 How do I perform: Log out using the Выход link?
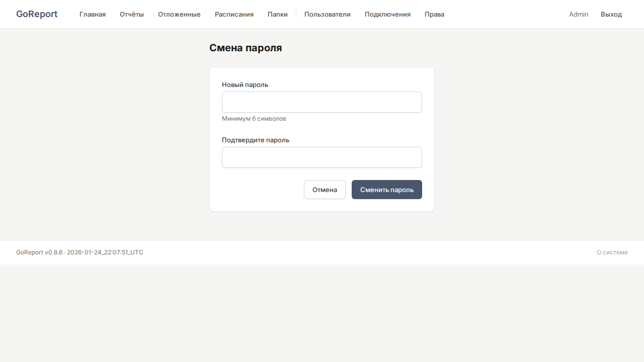[611, 14]
